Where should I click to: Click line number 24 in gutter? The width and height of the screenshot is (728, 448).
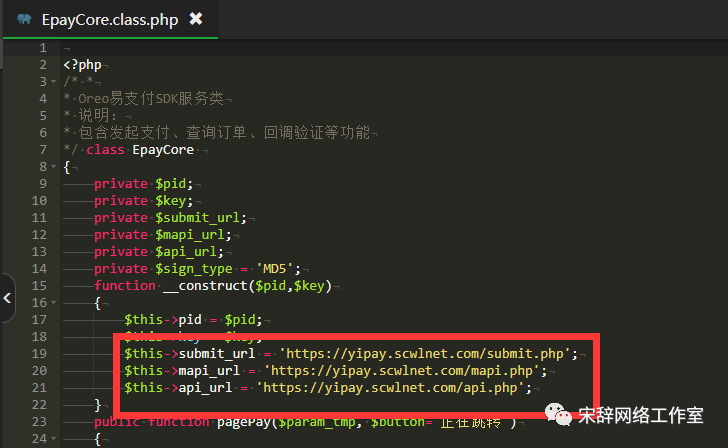pyautogui.click(x=37, y=438)
